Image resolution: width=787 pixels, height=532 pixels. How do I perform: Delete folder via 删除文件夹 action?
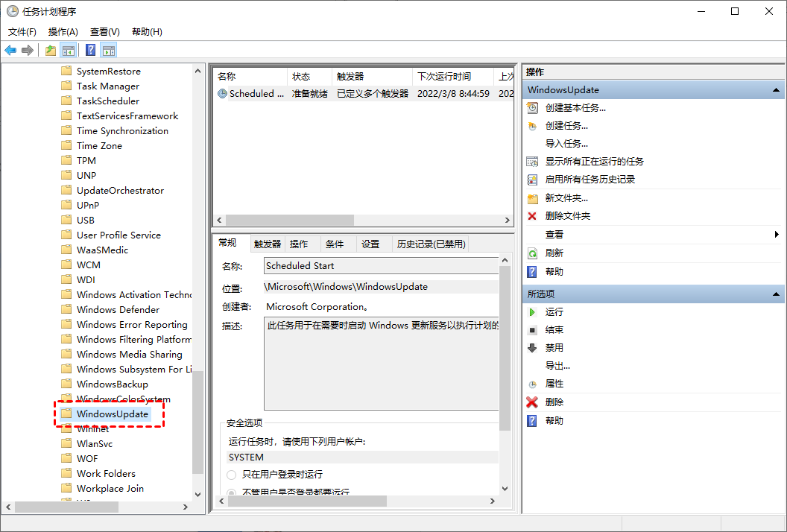click(567, 215)
